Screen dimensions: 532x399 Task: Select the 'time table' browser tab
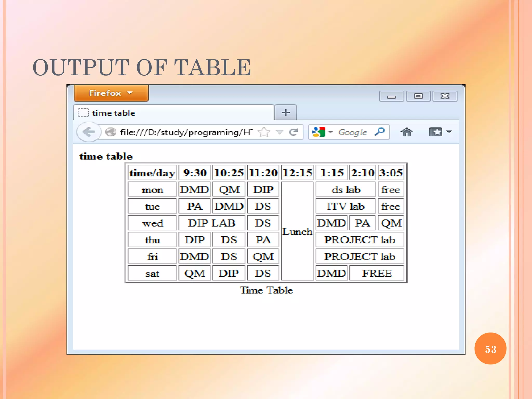point(174,113)
